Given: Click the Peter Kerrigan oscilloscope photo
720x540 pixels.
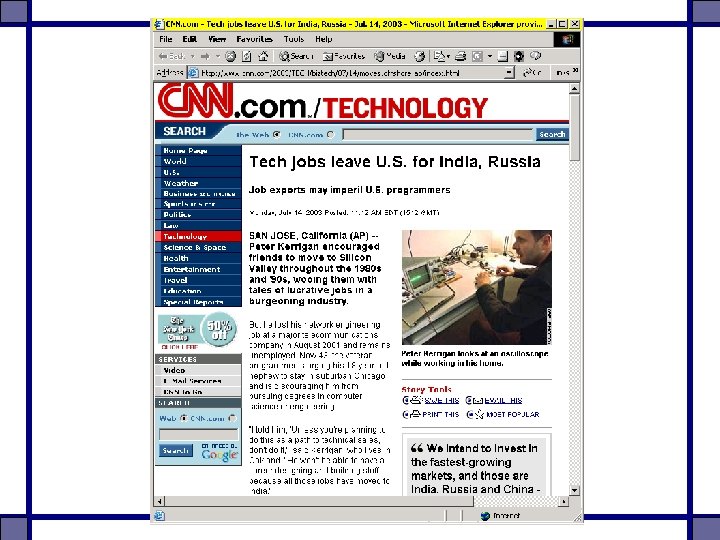Looking at the screenshot, I should 477,287.
